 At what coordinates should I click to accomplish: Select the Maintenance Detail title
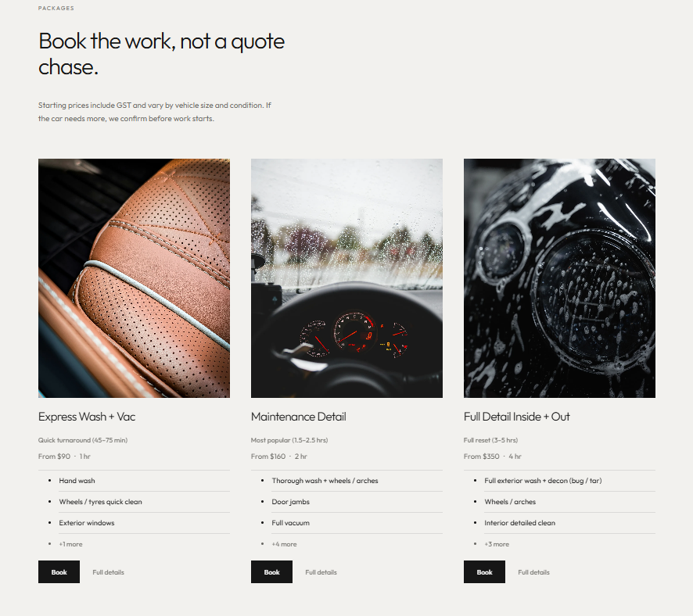[x=298, y=417]
